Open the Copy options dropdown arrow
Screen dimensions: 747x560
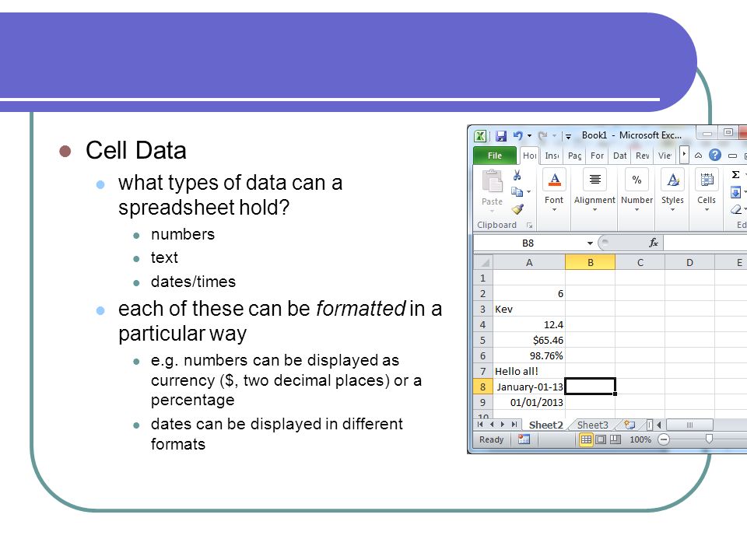529,192
